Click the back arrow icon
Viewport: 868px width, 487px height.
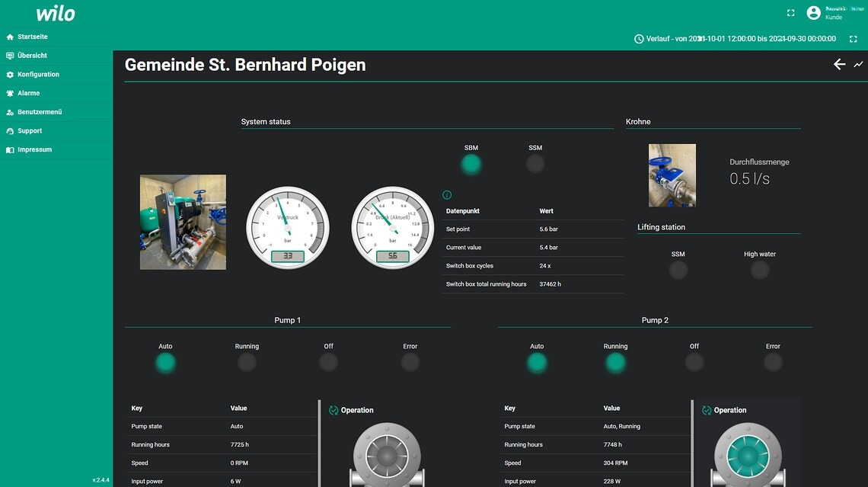pos(839,65)
